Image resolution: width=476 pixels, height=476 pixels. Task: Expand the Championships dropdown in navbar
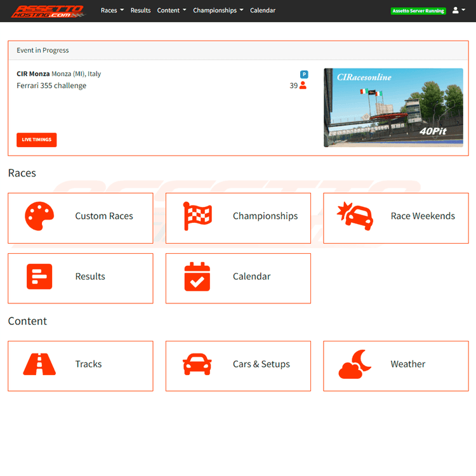(218, 10)
